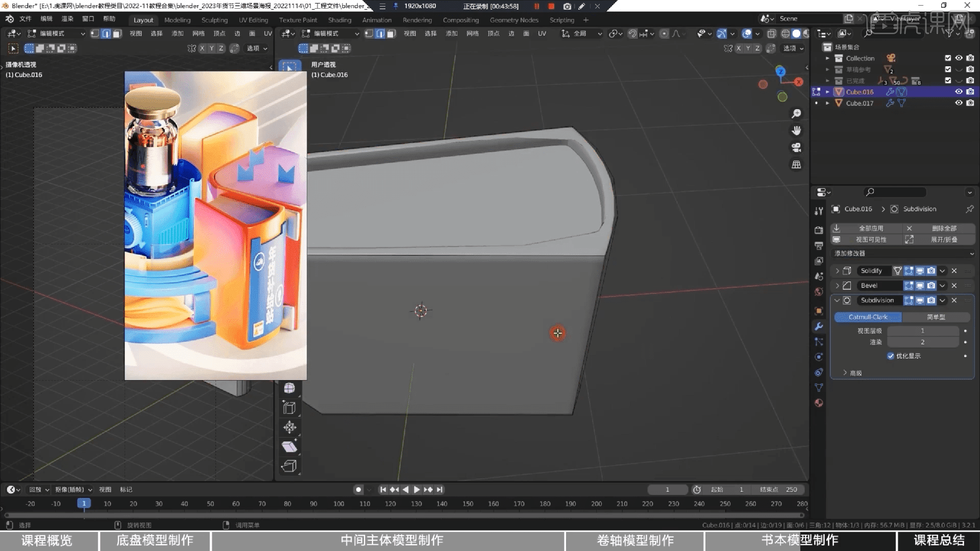
Task: Open the Material properties sphere tab
Action: pyautogui.click(x=819, y=403)
